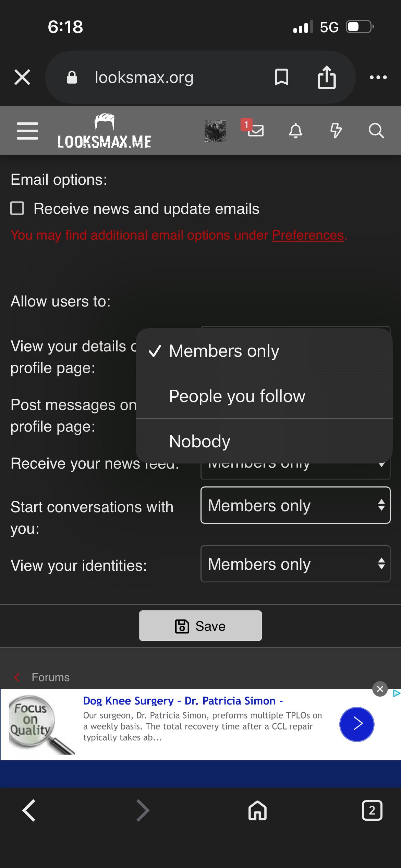Enable receive news and update emails

coord(17,208)
